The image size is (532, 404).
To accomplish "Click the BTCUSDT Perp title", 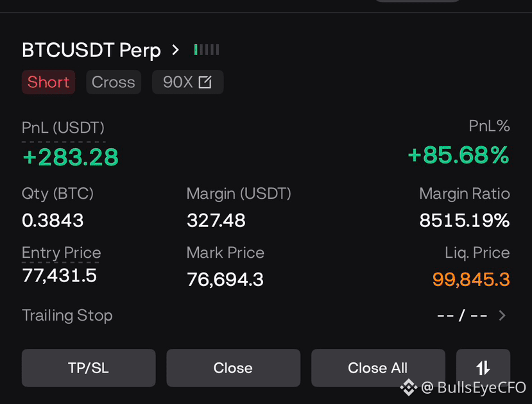I will [91, 50].
